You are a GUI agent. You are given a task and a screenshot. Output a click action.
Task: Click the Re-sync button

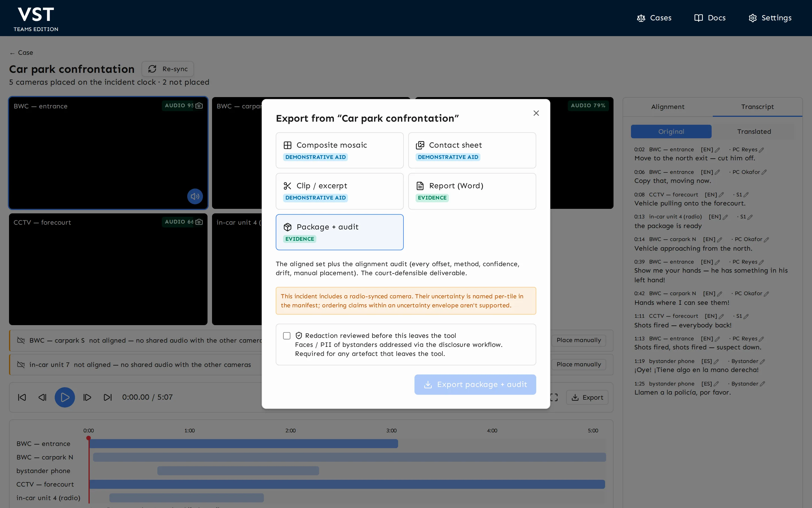[168, 69]
